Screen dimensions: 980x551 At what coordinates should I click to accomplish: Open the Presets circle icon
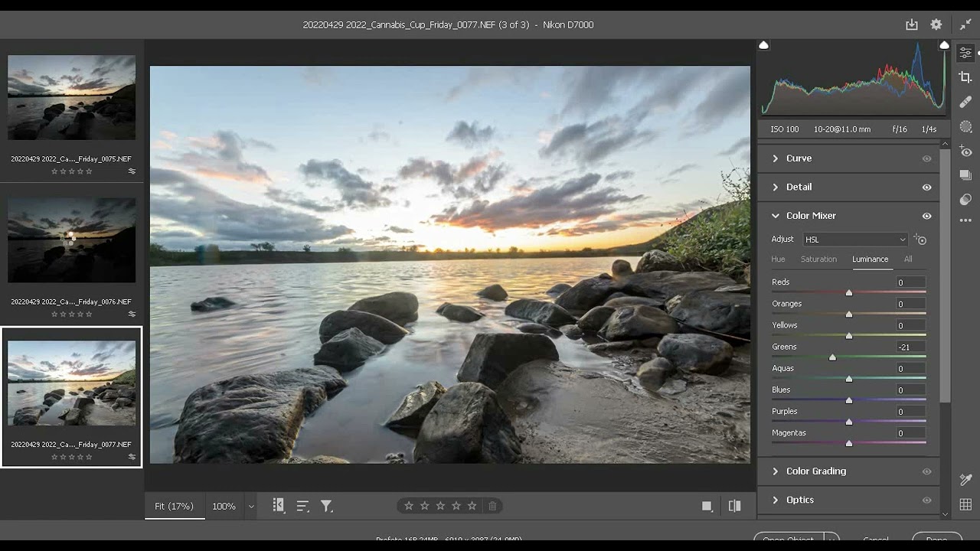pyautogui.click(x=965, y=199)
